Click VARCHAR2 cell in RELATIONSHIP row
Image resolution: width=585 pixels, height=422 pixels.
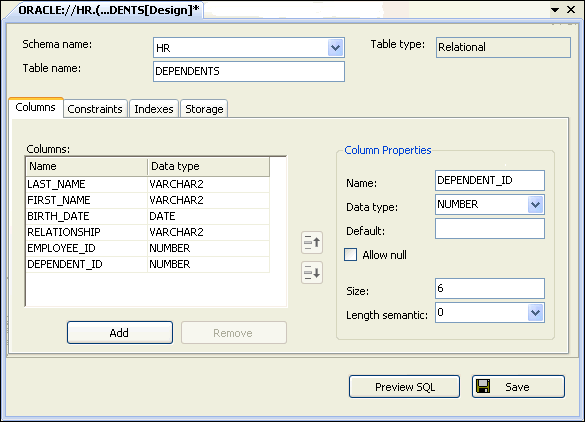click(209, 232)
